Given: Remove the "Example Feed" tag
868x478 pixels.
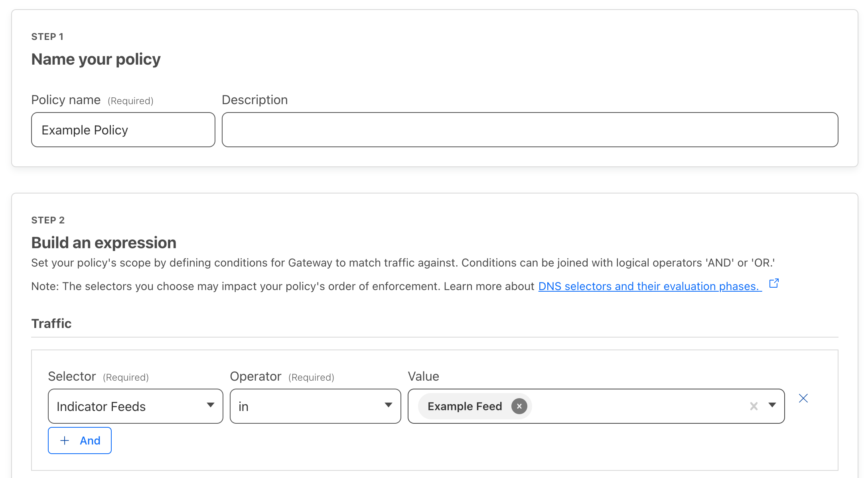Looking at the screenshot, I should [x=519, y=406].
